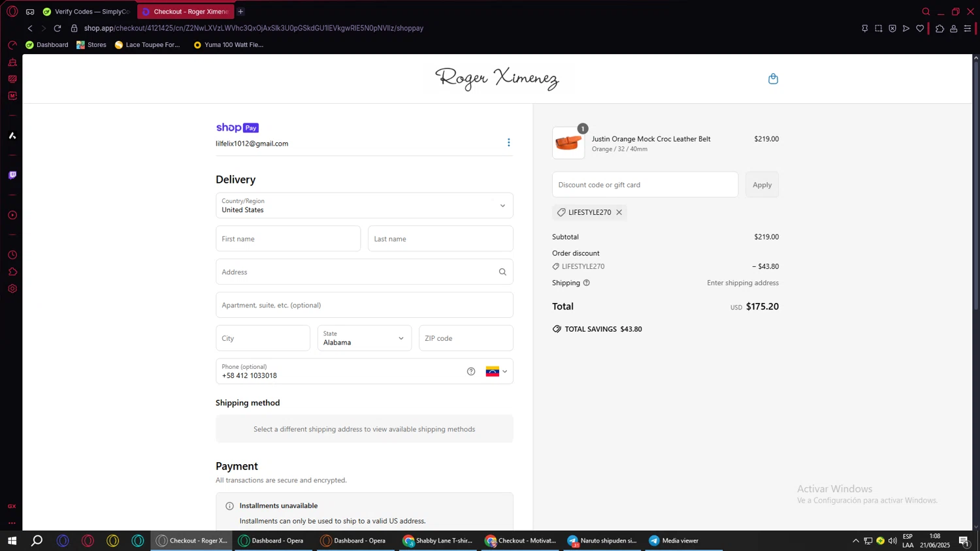
Task: Open Windows taskbar search
Action: tap(37, 540)
